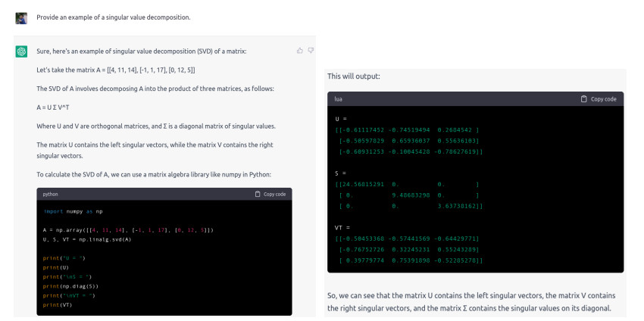
Task: Click the thumbs down feedback icon
Action: 309,51
